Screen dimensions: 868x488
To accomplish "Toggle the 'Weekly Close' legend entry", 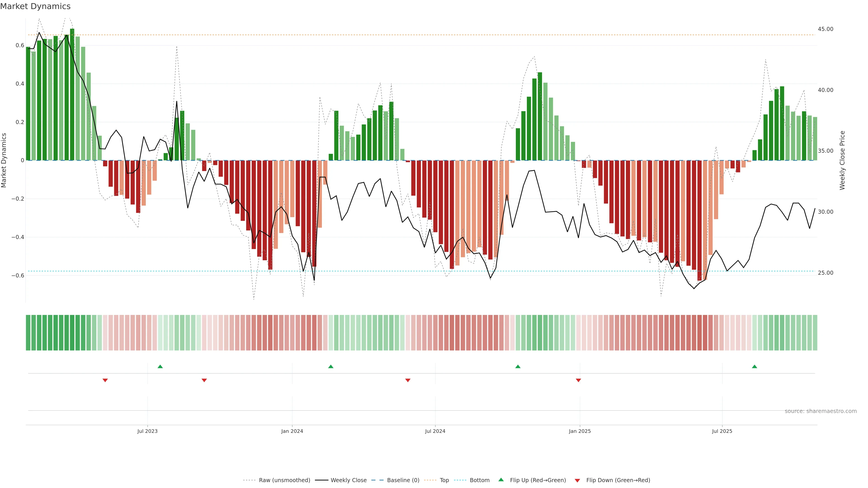I will coord(348,480).
